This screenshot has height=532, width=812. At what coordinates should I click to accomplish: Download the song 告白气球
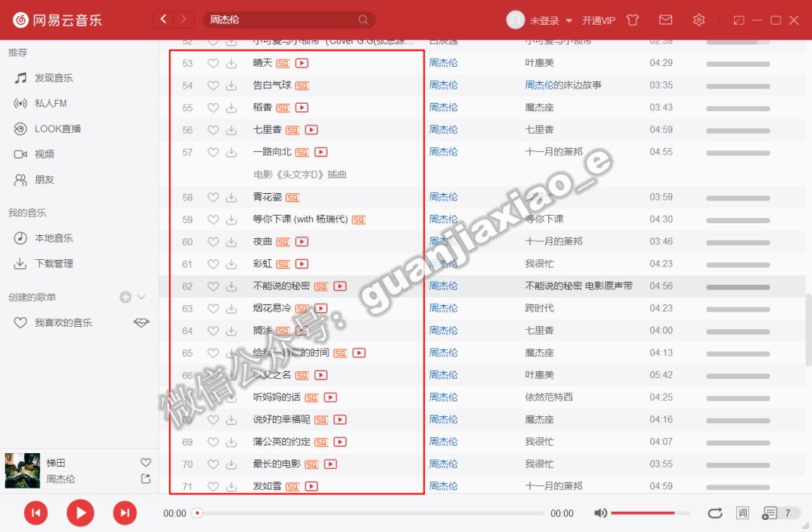click(230, 85)
